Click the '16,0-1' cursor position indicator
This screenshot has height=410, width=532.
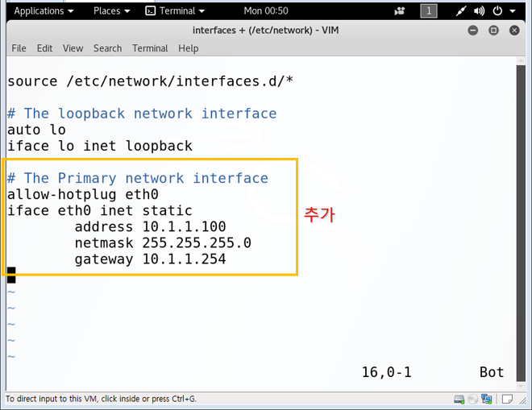point(386,372)
